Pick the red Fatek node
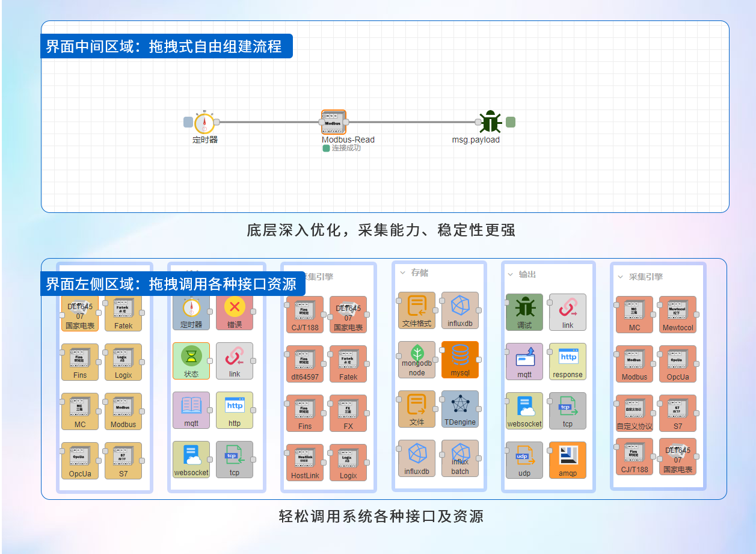Image resolution: width=756 pixels, height=554 pixels. [348, 364]
